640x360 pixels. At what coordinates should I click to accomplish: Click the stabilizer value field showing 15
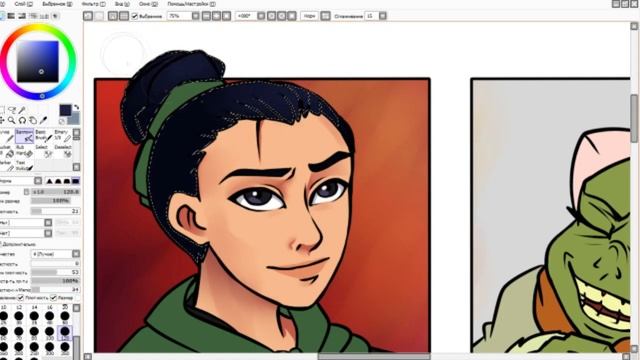coord(371,16)
